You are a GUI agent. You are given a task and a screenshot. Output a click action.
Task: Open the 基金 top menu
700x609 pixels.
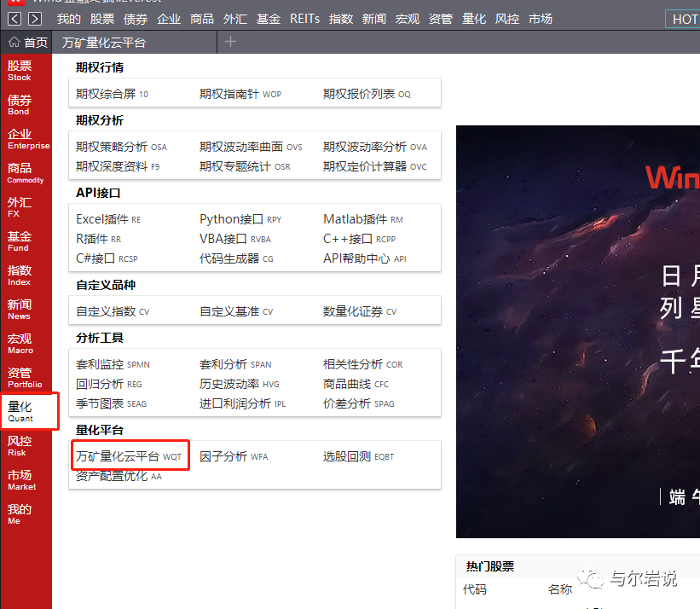click(x=269, y=19)
